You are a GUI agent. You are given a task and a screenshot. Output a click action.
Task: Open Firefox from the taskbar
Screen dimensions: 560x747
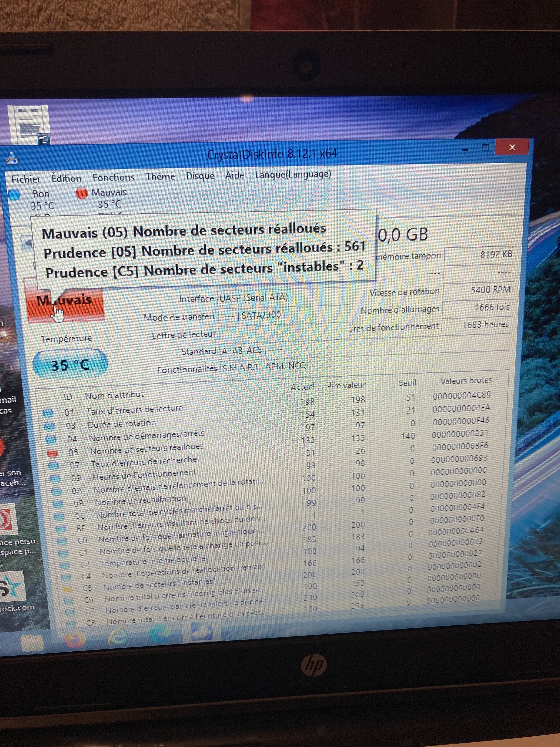tap(75, 639)
